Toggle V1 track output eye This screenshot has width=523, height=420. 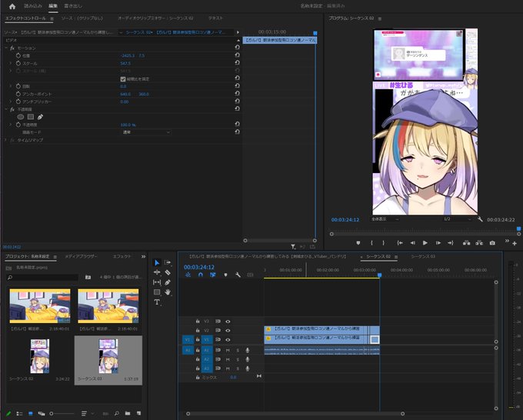(228, 339)
